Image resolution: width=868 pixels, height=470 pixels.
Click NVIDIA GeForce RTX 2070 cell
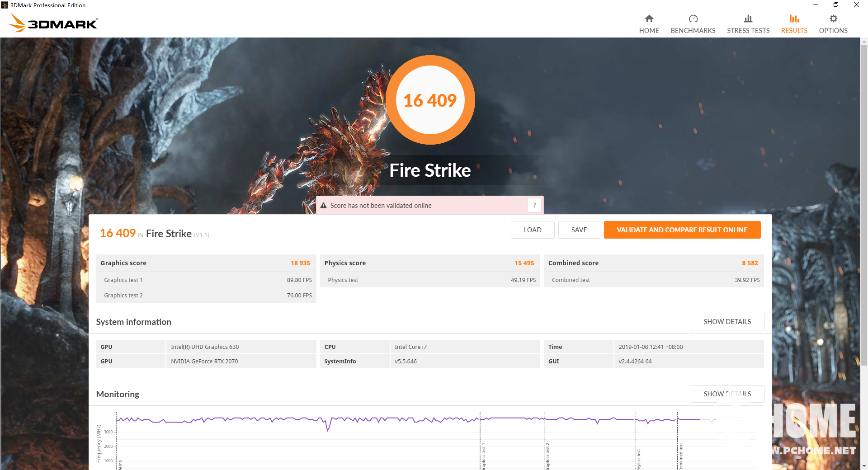click(241, 361)
